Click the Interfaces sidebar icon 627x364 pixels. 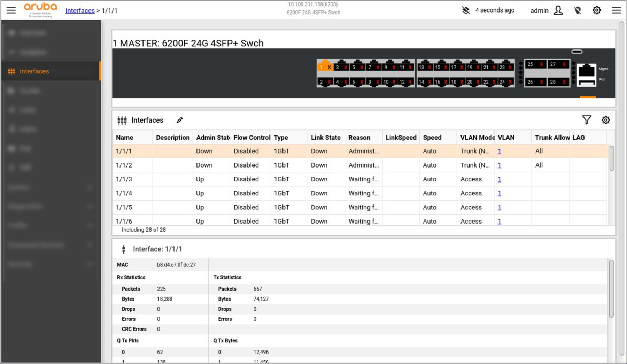[11, 71]
